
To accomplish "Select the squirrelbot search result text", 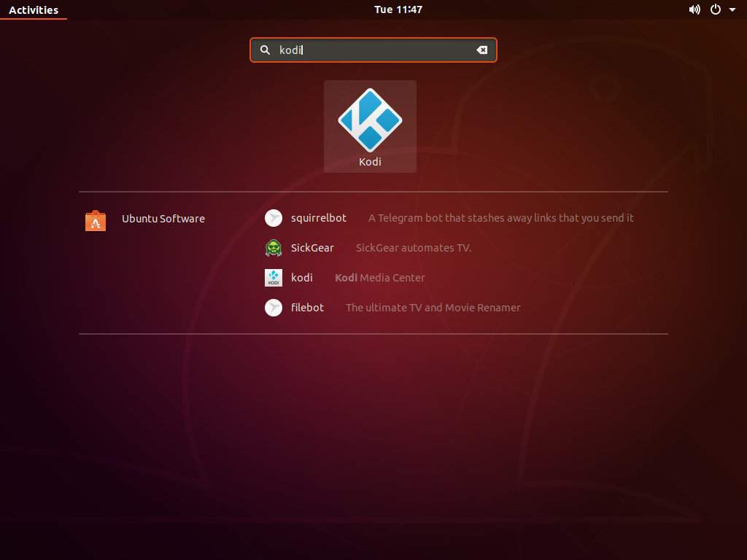I will pyautogui.click(x=318, y=218).
